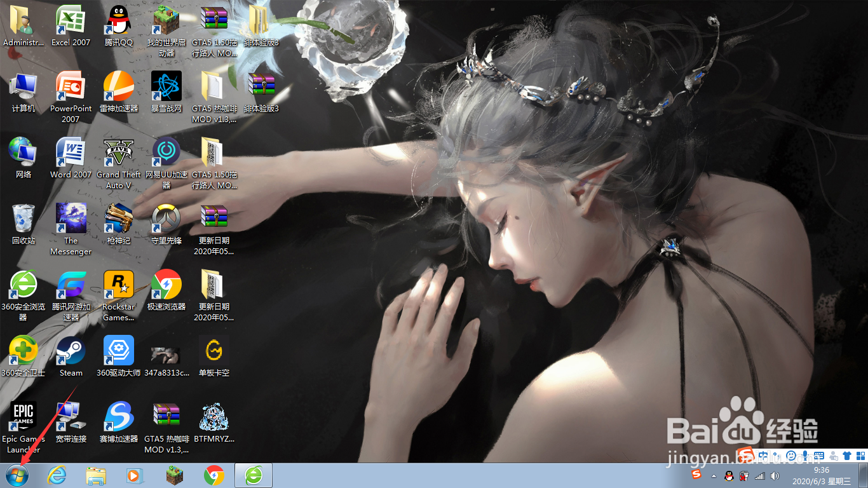Click the power plug tray icon

click(743, 475)
